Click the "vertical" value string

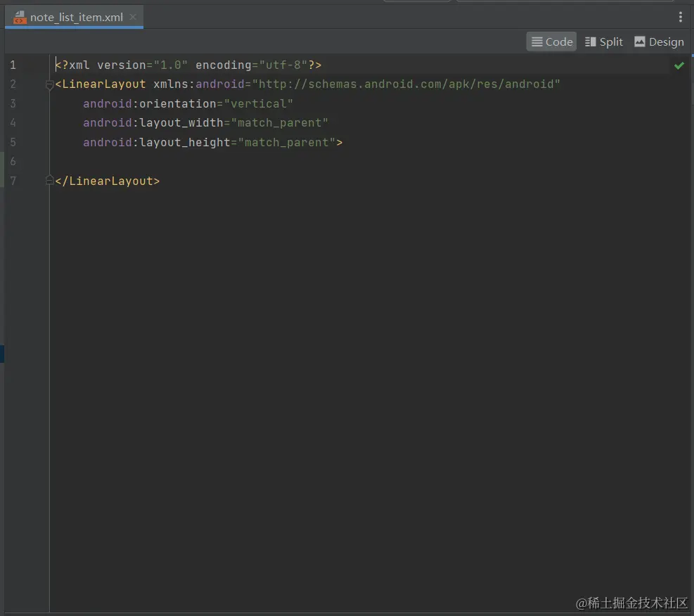[x=259, y=103]
